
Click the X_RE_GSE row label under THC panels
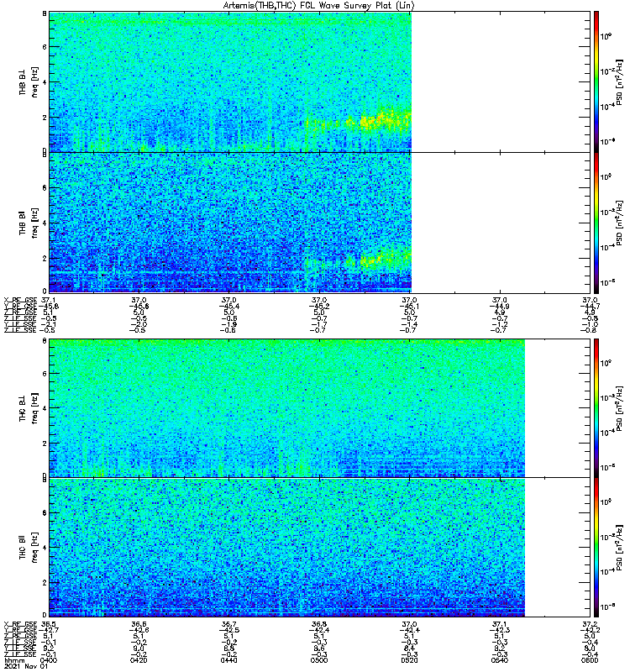click(x=20, y=624)
